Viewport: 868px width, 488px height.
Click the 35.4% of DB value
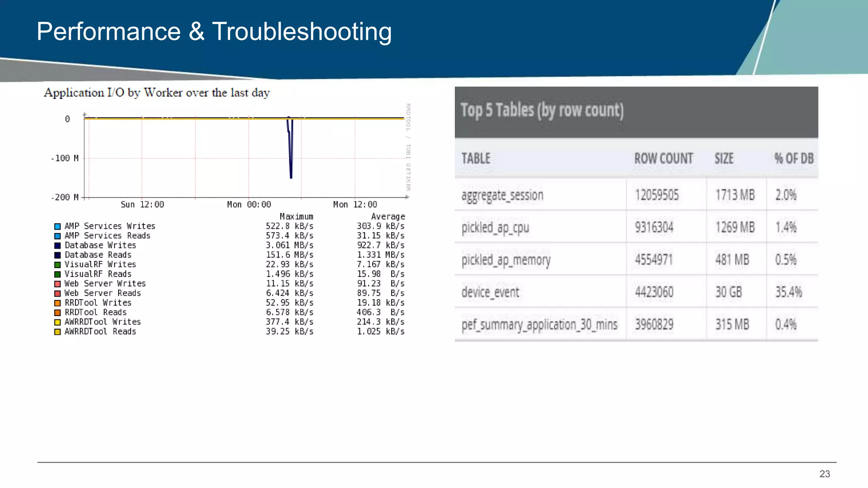click(789, 292)
